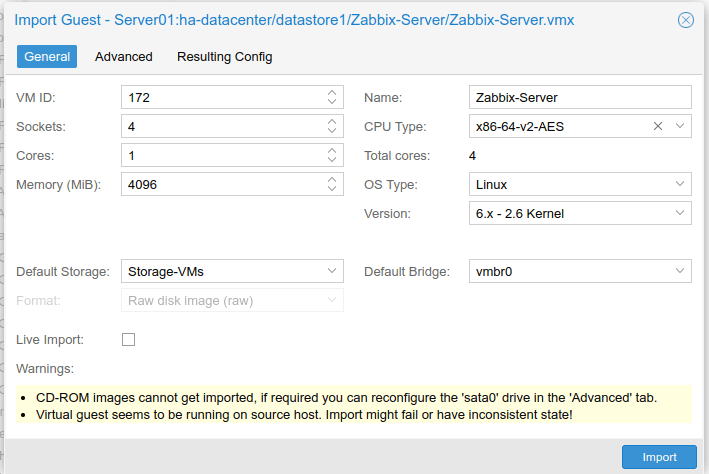Click the Import button

click(x=659, y=457)
